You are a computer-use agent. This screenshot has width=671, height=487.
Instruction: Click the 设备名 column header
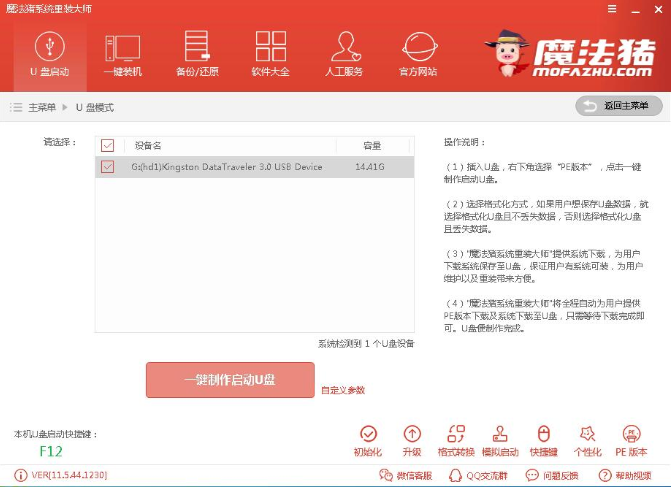(x=148, y=146)
